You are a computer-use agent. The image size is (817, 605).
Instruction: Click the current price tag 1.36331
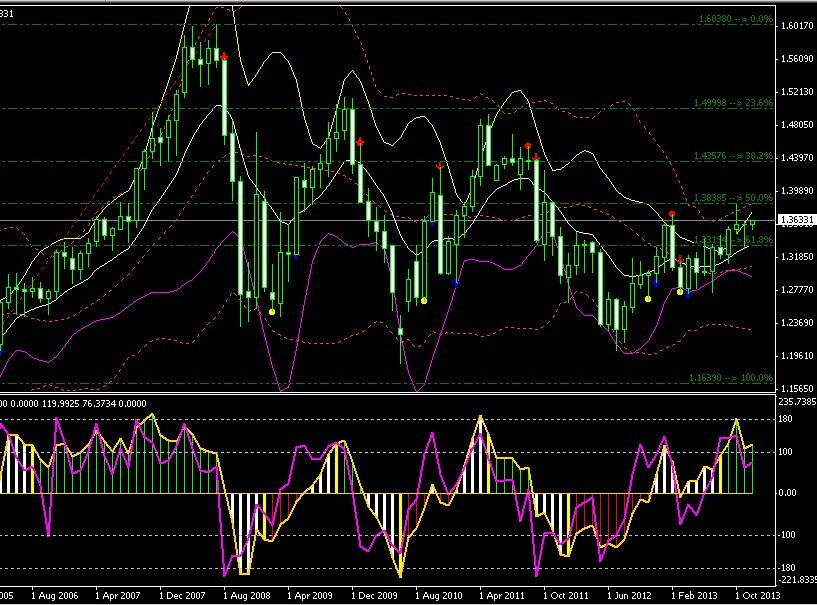point(796,220)
